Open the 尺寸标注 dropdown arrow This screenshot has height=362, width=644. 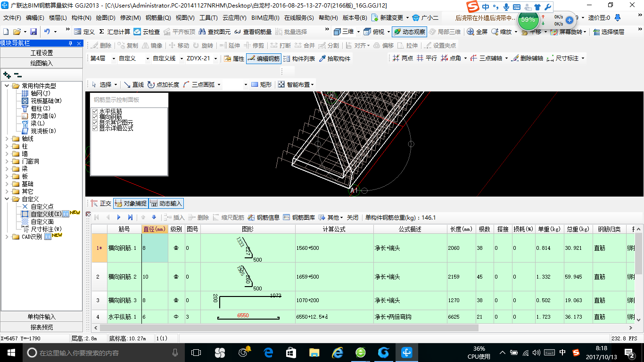tap(583, 58)
